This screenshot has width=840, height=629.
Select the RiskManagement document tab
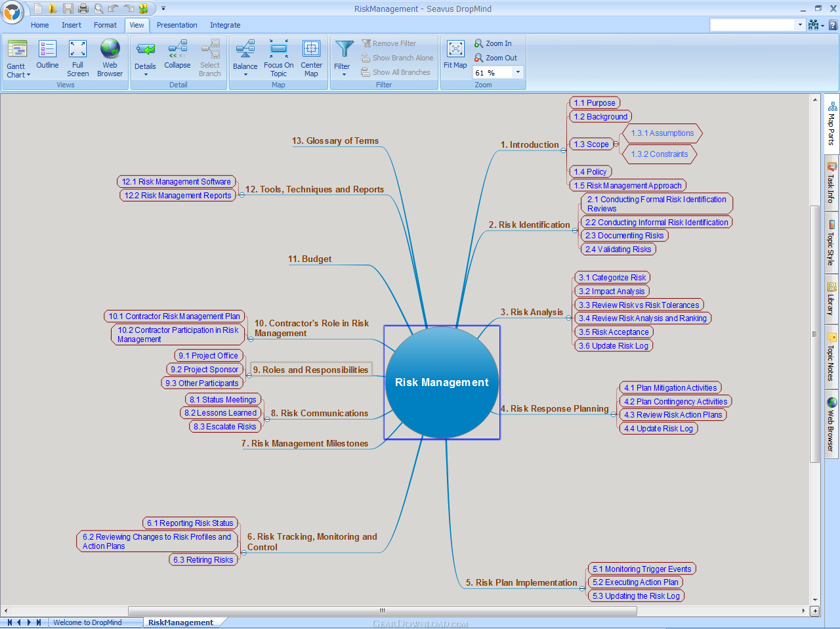tap(180, 622)
